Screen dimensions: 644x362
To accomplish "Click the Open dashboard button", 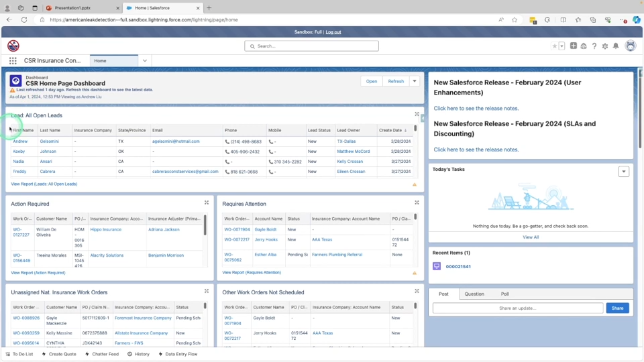I will (x=371, y=81).
